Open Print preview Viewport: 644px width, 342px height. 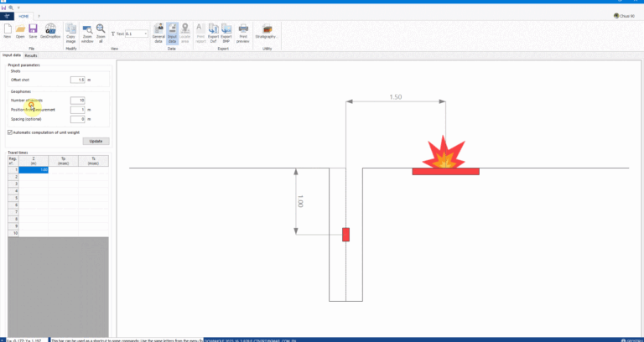(x=243, y=31)
